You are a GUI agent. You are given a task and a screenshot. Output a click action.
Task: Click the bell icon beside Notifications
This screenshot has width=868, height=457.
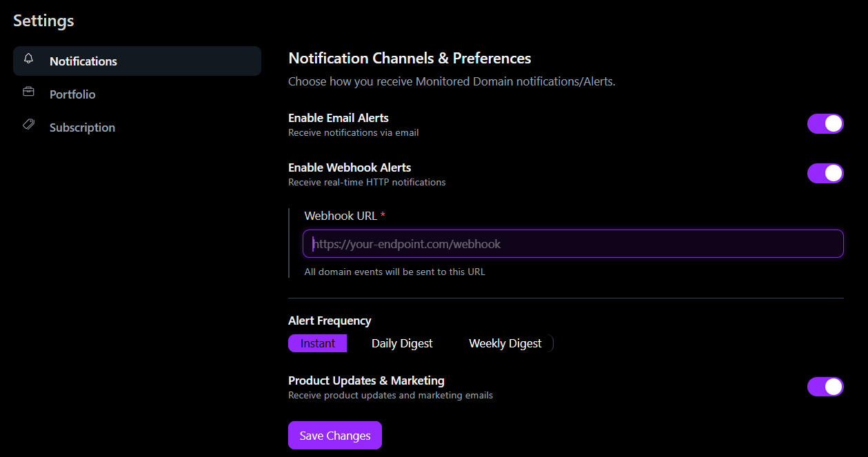pos(28,59)
